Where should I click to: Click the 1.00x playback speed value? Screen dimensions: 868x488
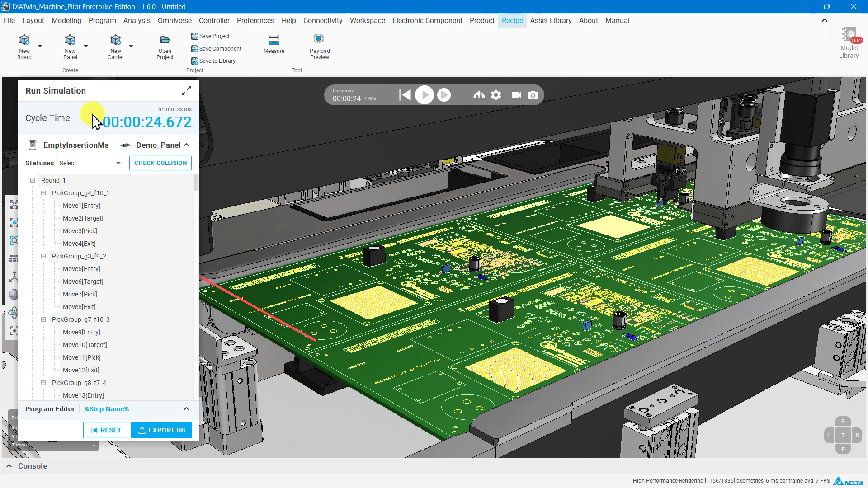point(370,99)
